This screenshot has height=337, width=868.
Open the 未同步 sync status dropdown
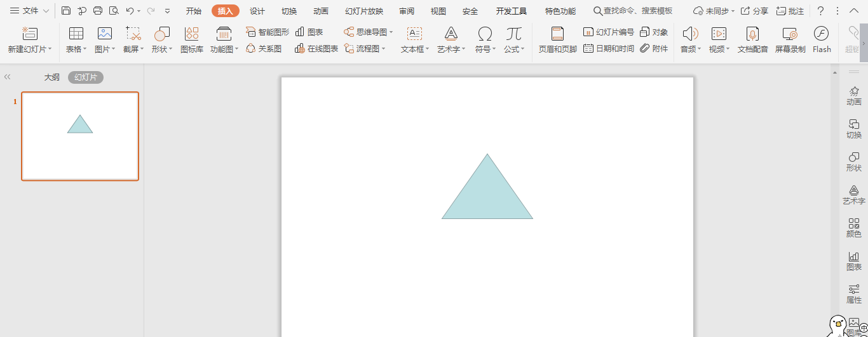click(x=733, y=11)
